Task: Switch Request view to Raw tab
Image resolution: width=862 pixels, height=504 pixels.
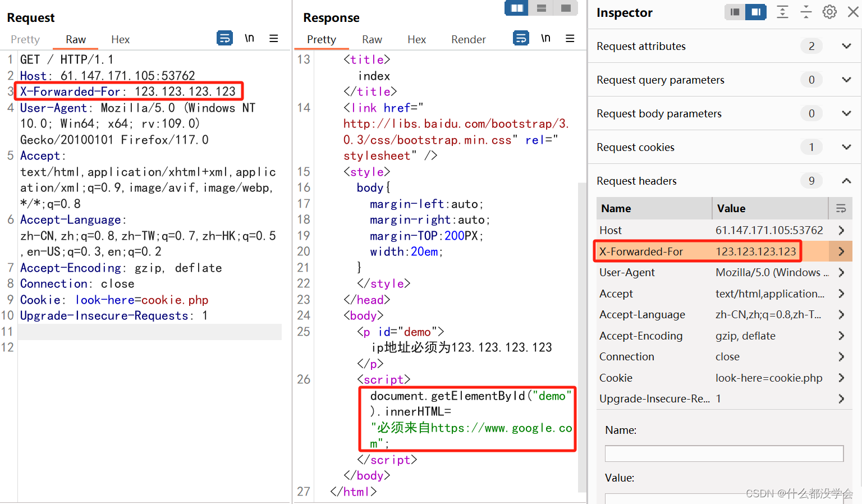Action: tap(76, 39)
